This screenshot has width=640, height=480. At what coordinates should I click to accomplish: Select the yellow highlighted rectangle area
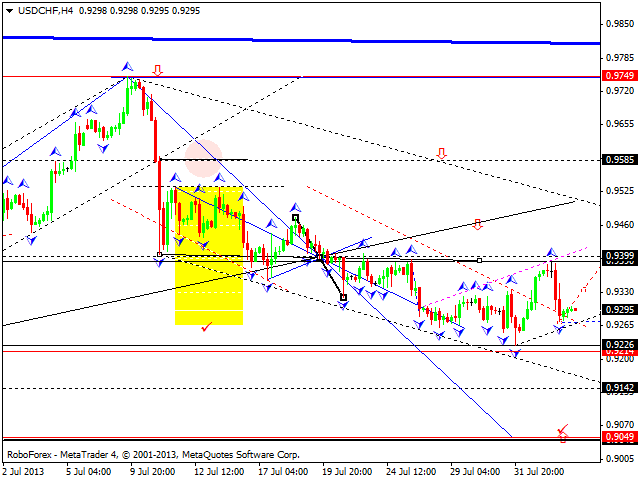[208, 256]
